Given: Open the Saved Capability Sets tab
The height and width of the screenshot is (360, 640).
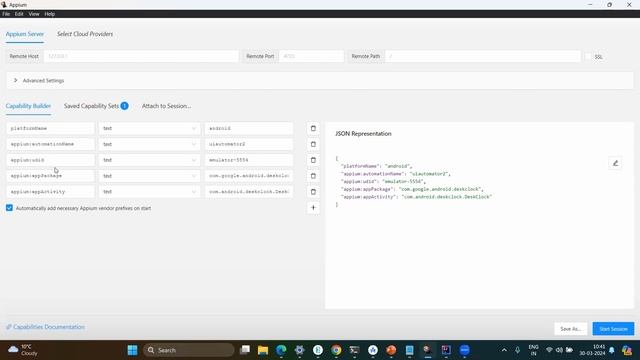Looking at the screenshot, I should click(91, 106).
